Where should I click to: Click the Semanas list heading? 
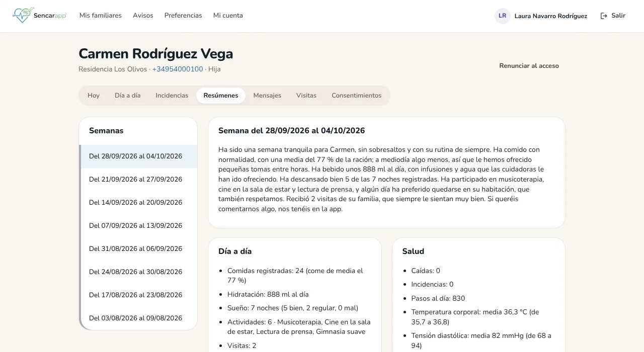(x=106, y=131)
